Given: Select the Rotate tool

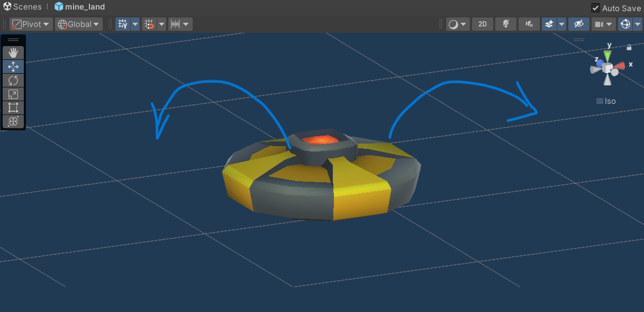Looking at the screenshot, I should (13, 80).
